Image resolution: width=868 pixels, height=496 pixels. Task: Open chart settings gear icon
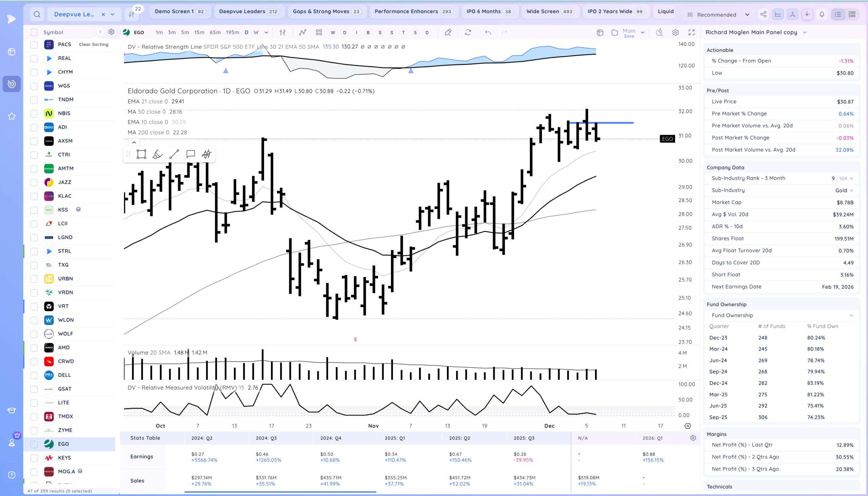coord(675,32)
